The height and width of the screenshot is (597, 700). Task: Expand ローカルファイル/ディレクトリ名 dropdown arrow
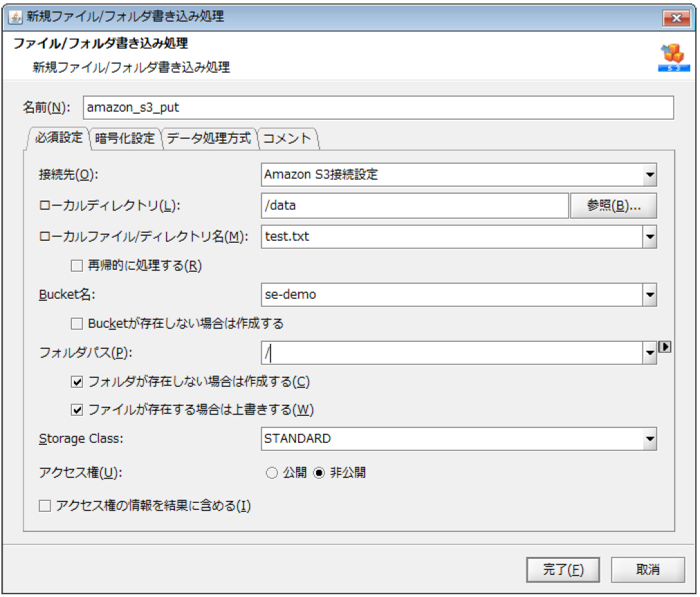[x=650, y=237]
